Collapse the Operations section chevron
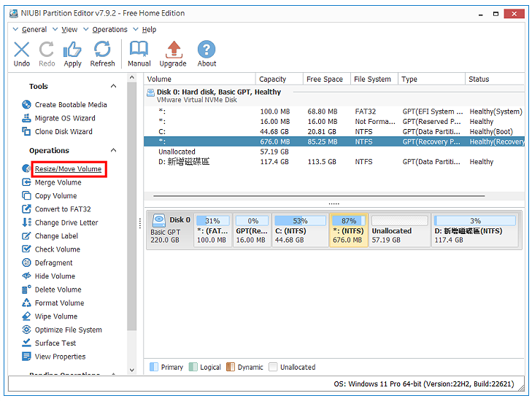The height and width of the screenshot is (401, 532). (x=113, y=150)
